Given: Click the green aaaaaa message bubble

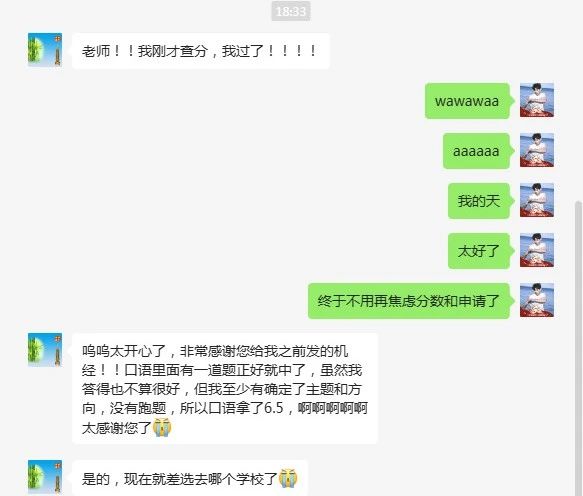Looking at the screenshot, I should (x=478, y=151).
